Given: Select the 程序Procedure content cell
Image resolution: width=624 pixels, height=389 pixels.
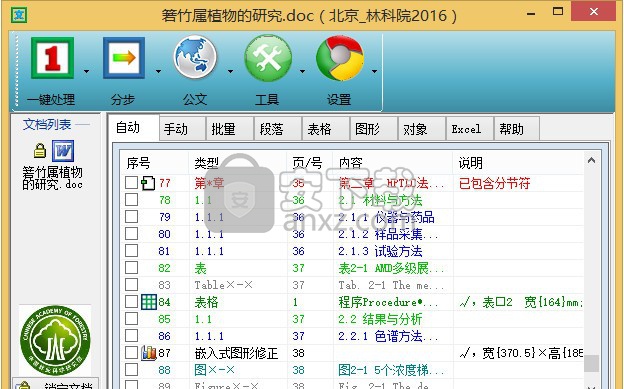Looking at the screenshot, I should (388, 302).
